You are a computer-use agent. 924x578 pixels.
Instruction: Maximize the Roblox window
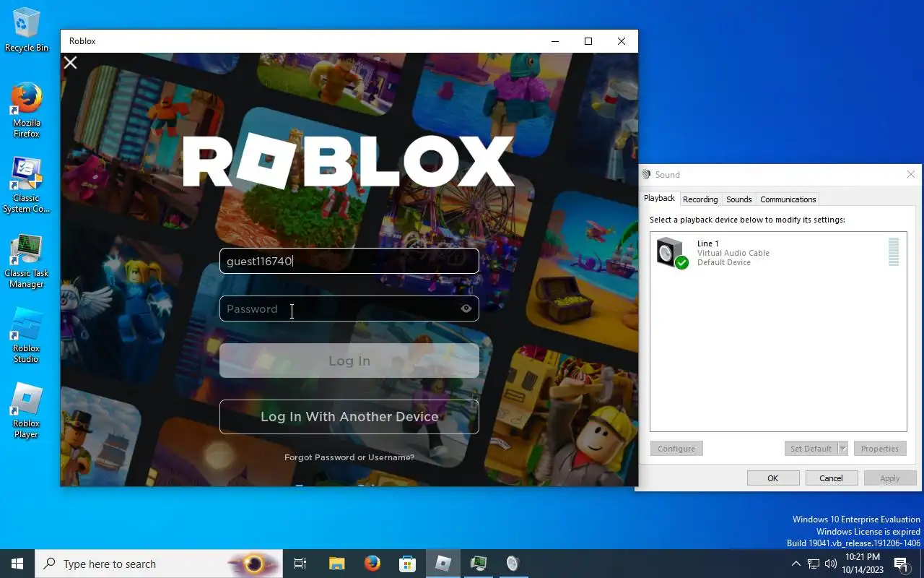point(588,41)
